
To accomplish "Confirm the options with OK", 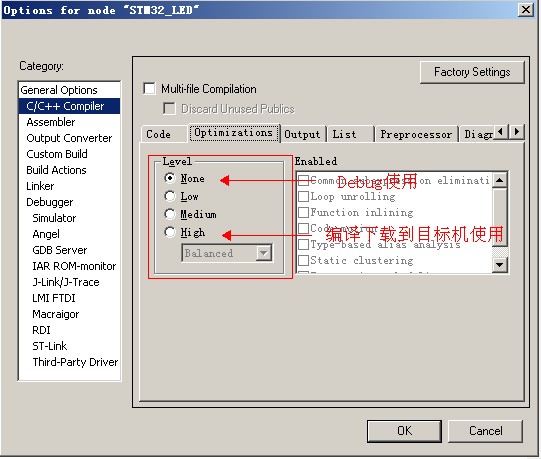I will coord(404,431).
